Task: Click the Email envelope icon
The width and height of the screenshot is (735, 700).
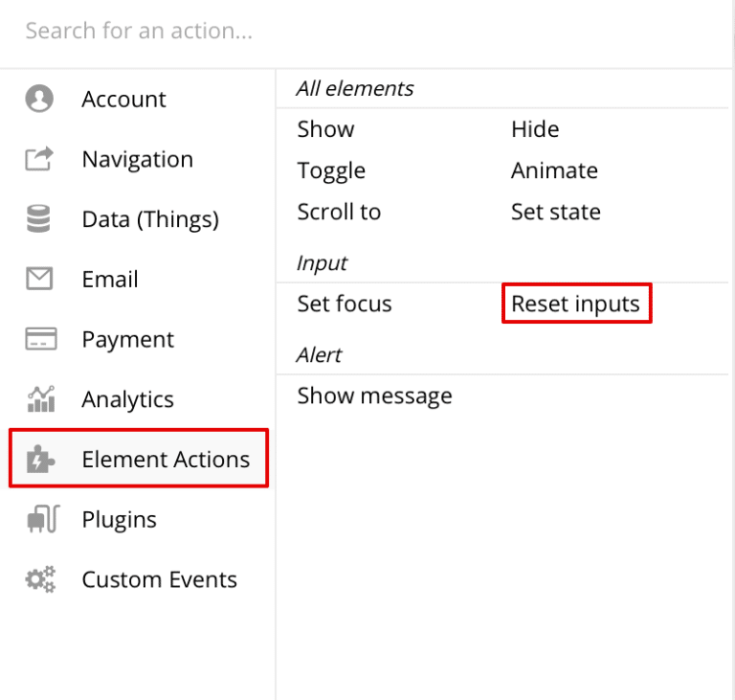Action: [39, 280]
